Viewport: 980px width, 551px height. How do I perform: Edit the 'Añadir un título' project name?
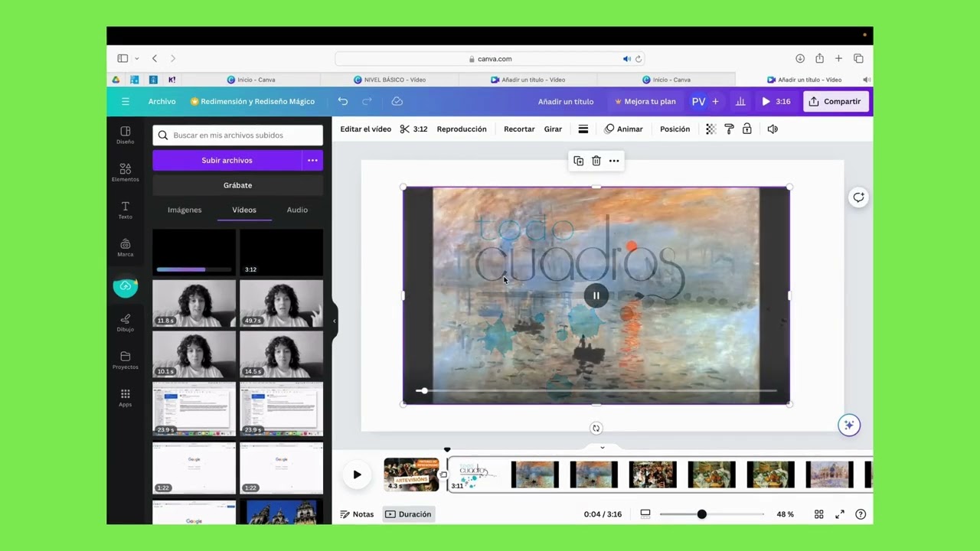[566, 101]
